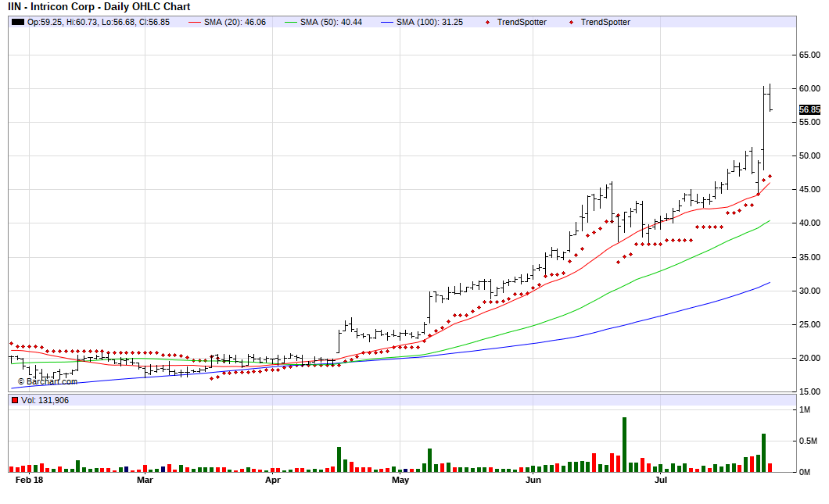
Task: Click the blue SMA (100) legend line
Action: tap(388, 22)
